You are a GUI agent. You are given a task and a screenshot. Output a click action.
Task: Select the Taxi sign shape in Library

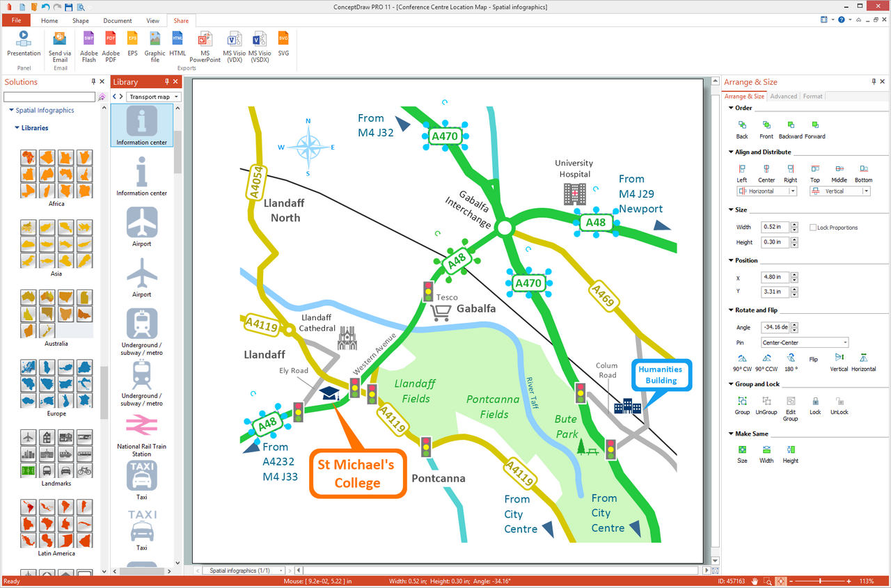point(142,479)
